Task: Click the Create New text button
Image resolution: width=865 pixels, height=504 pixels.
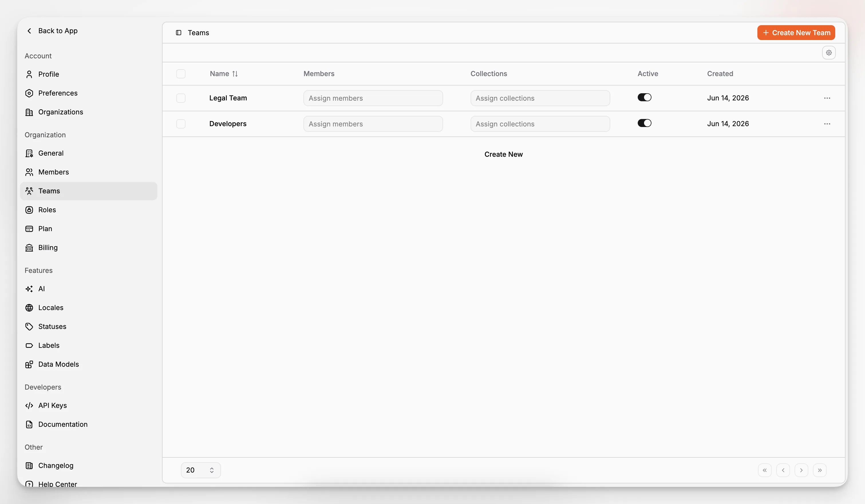Action: [503, 154]
